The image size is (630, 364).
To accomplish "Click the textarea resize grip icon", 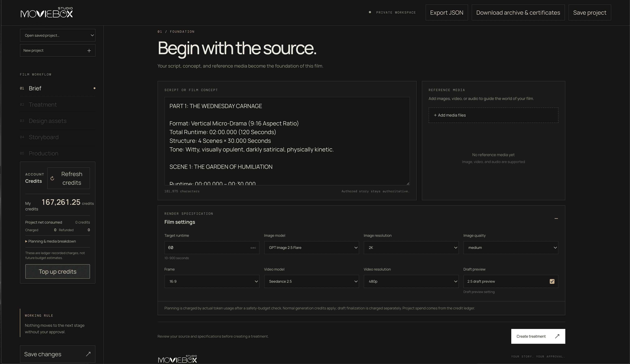I will click(x=408, y=183).
